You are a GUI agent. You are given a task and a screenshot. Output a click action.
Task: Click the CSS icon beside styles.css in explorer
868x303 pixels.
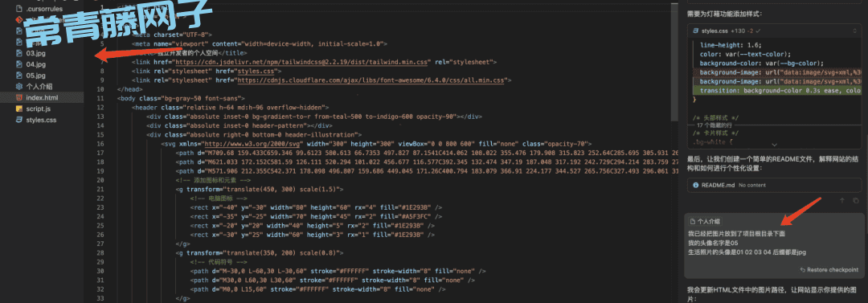[19, 120]
